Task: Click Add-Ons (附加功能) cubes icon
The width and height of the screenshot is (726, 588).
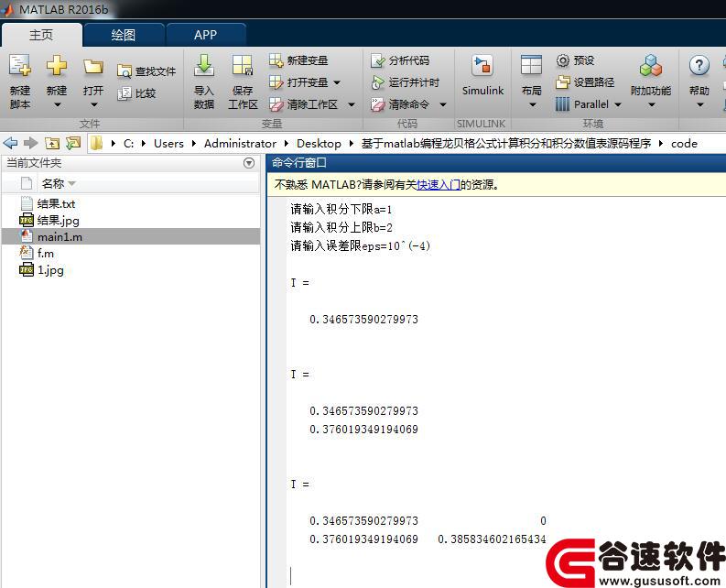Action: (651, 65)
